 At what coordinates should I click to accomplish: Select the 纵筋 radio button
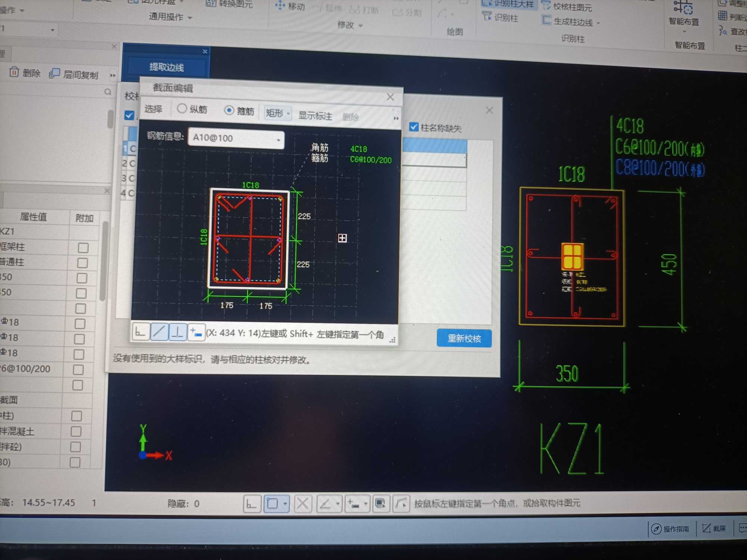pos(182,109)
